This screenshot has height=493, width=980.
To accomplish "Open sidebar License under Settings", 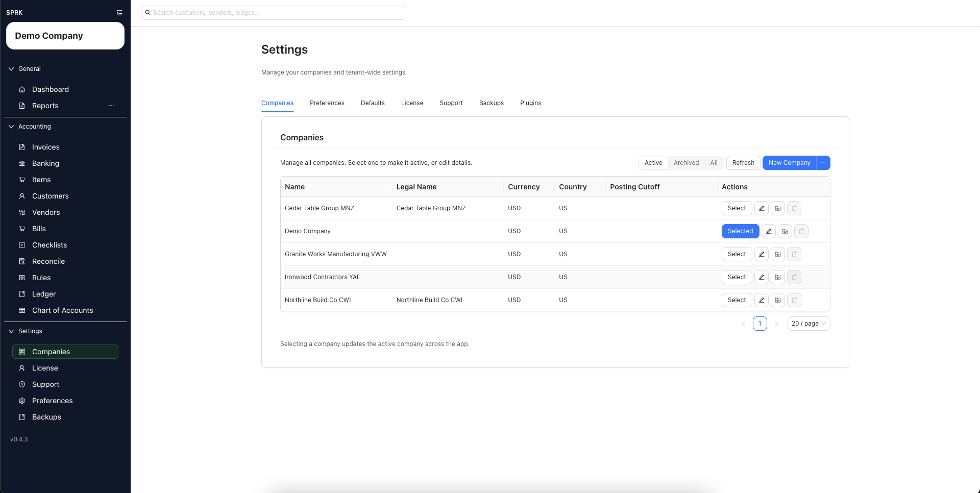I will (65, 368).
